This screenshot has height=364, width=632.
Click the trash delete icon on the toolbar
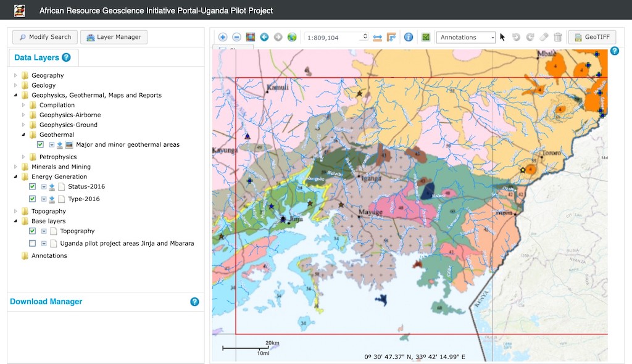tap(558, 37)
